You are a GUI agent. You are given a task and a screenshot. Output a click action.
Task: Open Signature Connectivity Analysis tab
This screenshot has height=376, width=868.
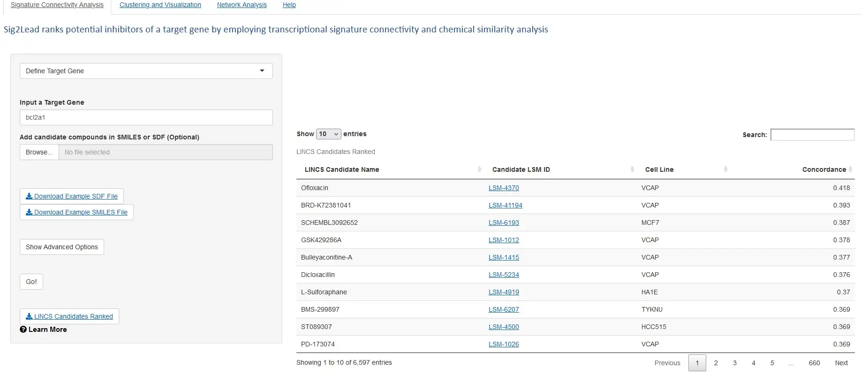[x=57, y=5]
